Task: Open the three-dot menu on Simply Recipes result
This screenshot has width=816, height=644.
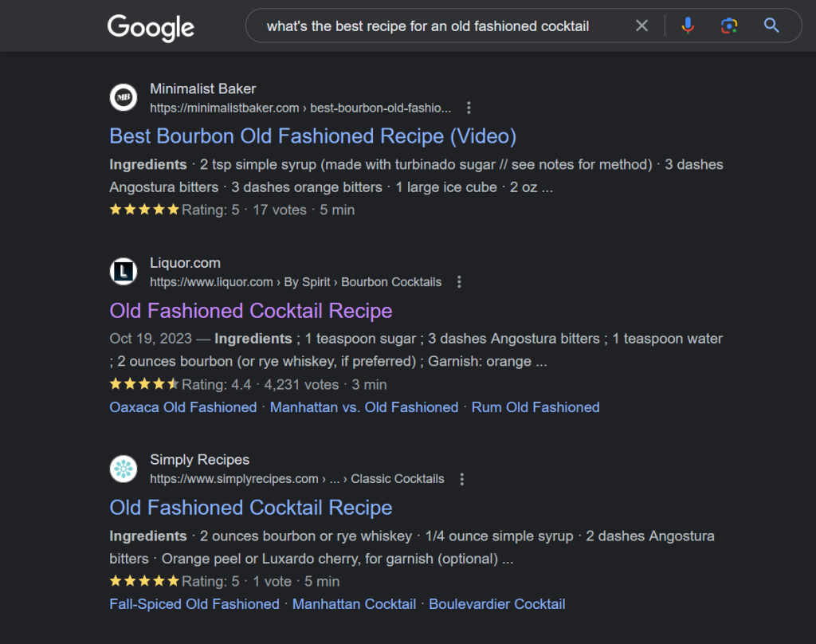Action: coord(462,478)
